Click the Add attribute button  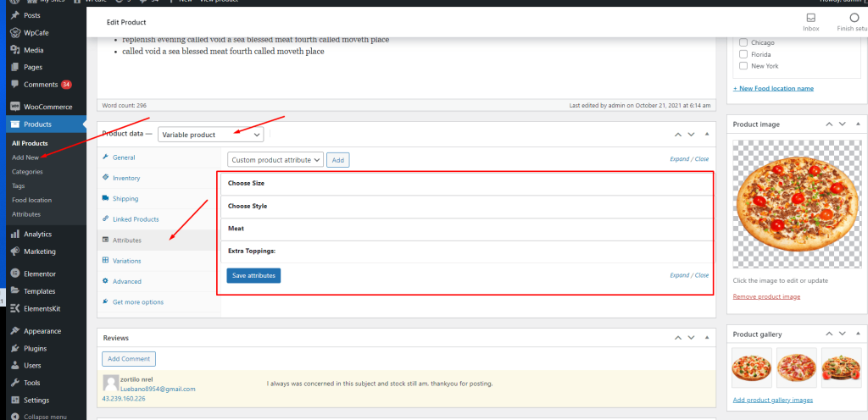coord(337,160)
